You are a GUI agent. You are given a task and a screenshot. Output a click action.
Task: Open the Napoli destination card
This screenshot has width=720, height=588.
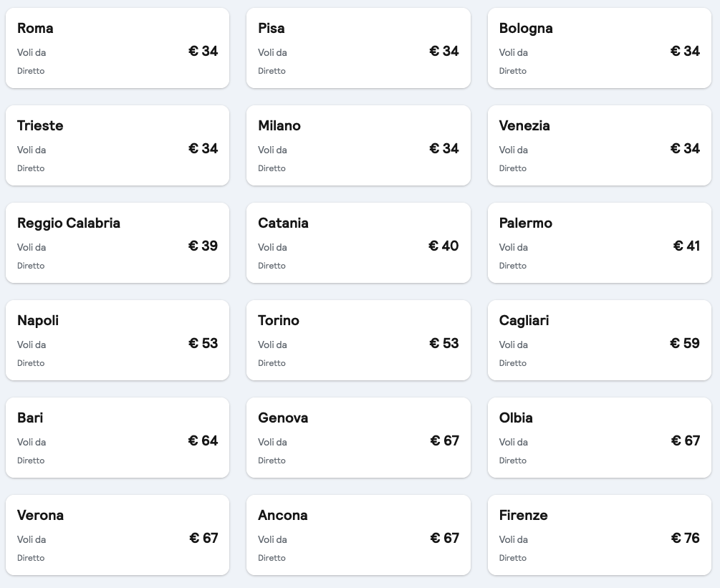tap(117, 340)
